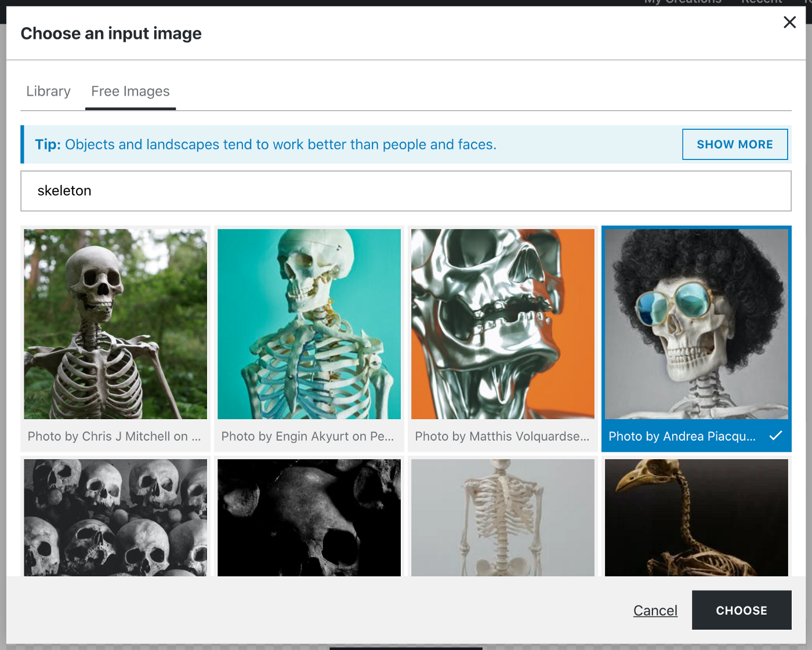
Task: Close the input image dialog
Action: (x=789, y=22)
